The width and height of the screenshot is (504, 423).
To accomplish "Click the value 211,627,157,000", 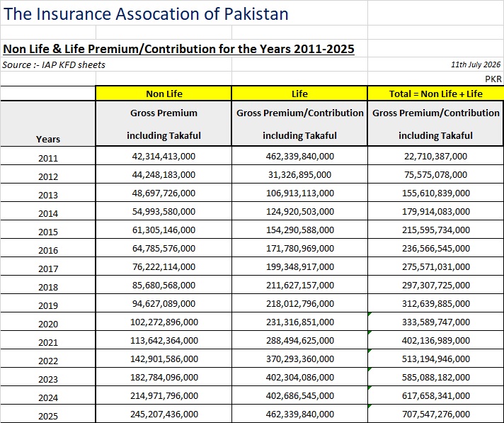I will tap(300, 285).
